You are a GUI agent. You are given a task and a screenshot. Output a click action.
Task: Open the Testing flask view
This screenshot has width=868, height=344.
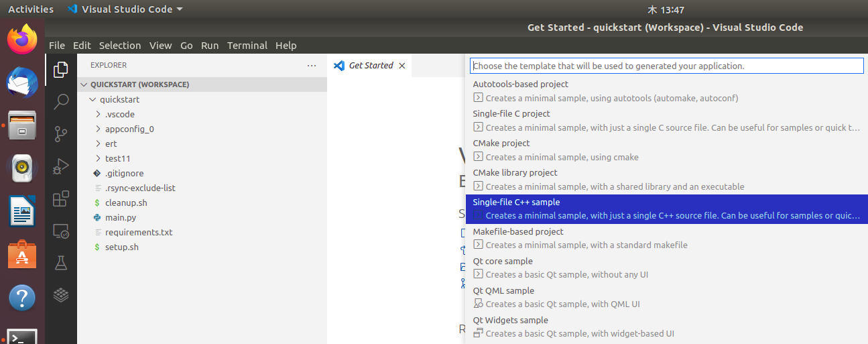[x=61, y=263]
